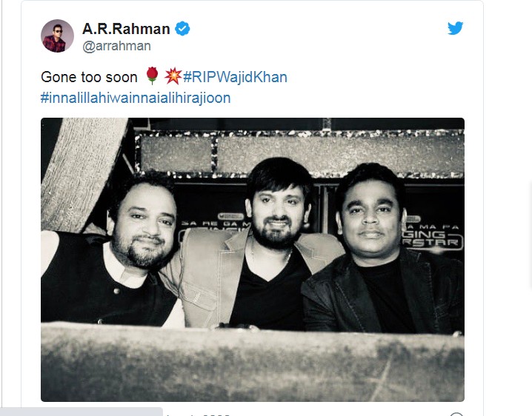The height and width of the screenshot is (416, 532).
Task: Click the man wearing a vest on the left
Action: point(112,251)
